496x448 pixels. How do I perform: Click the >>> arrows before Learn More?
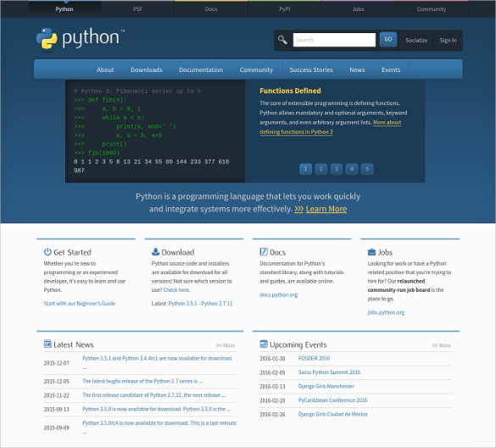tap(299, 209)
